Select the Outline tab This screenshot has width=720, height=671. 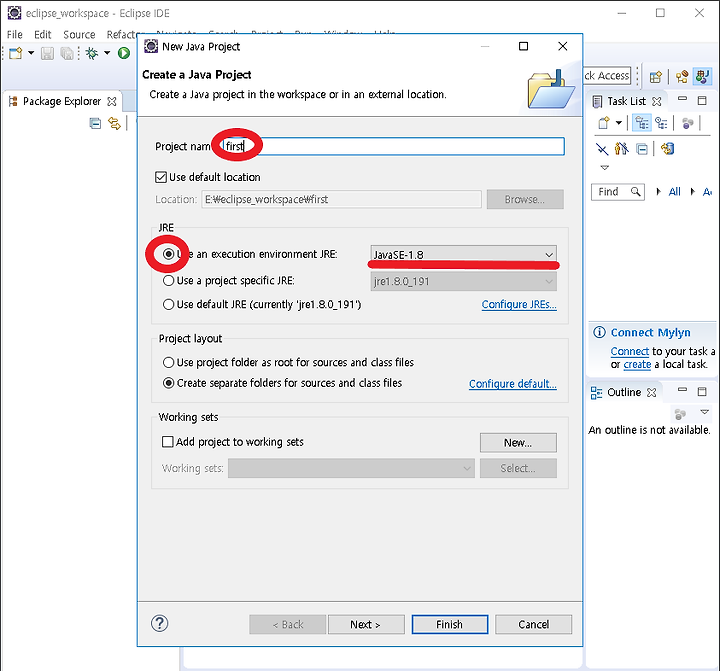[624, 392]
